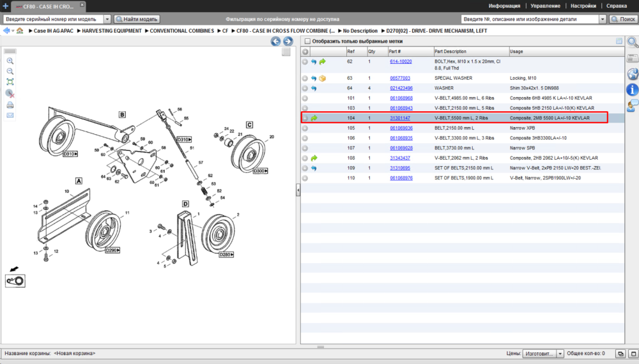The image size is (639, 364).
Task: Click the Найти модель button
Action: click(x=137, y=19)
